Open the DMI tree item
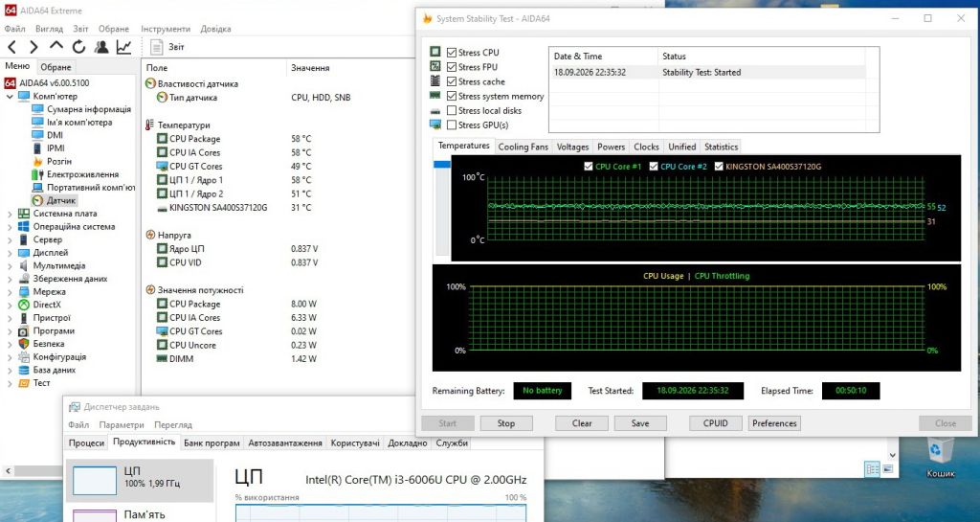 click(55, 135)
